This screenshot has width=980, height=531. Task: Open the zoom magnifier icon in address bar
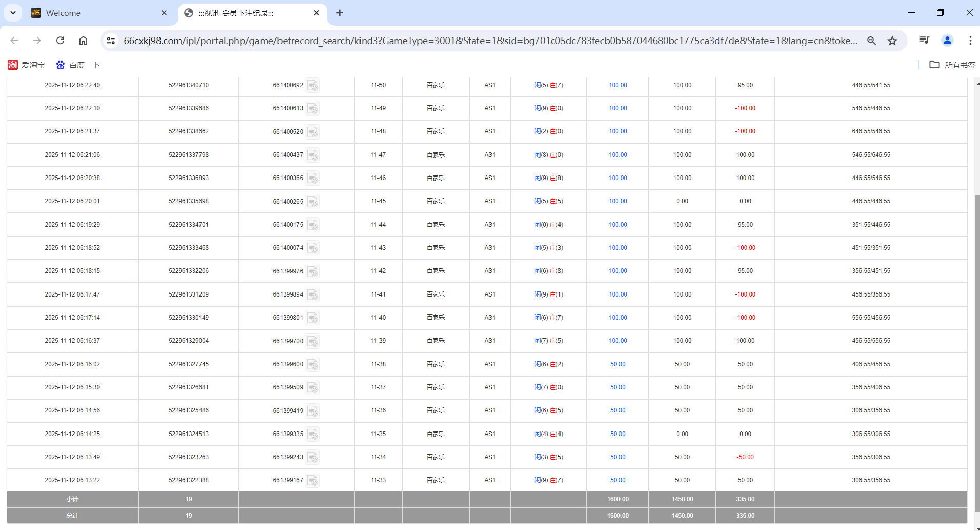871,41
